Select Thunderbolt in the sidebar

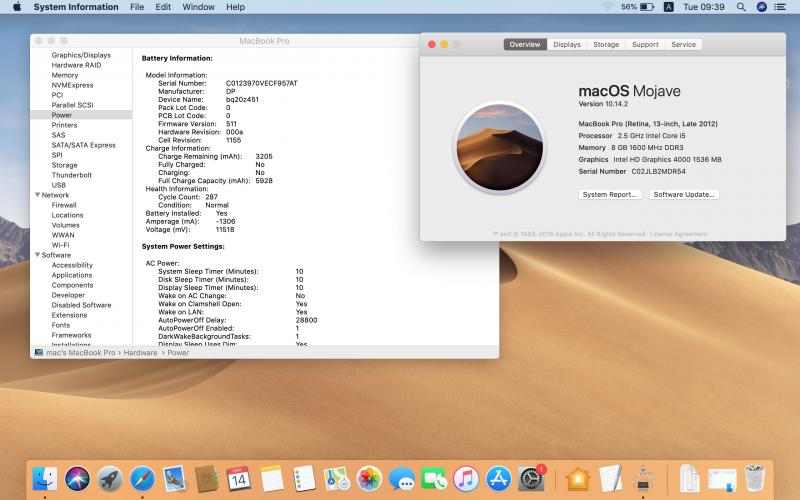71,175
